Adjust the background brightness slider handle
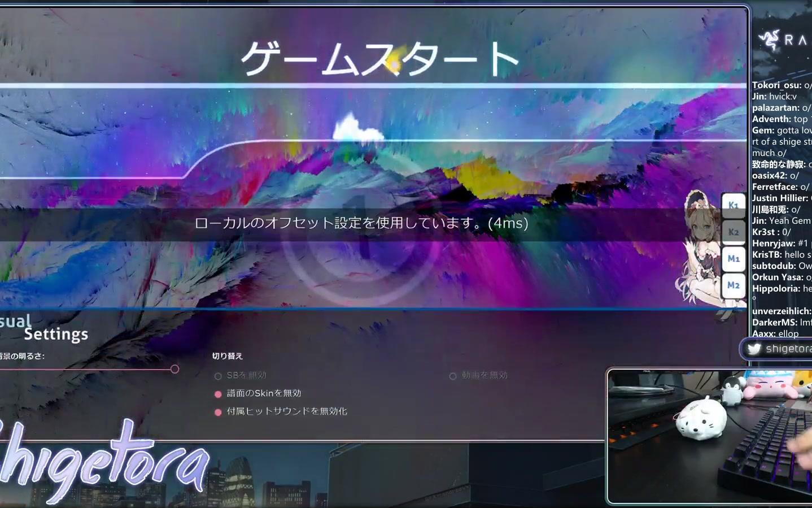 click(x=174, y=369)
